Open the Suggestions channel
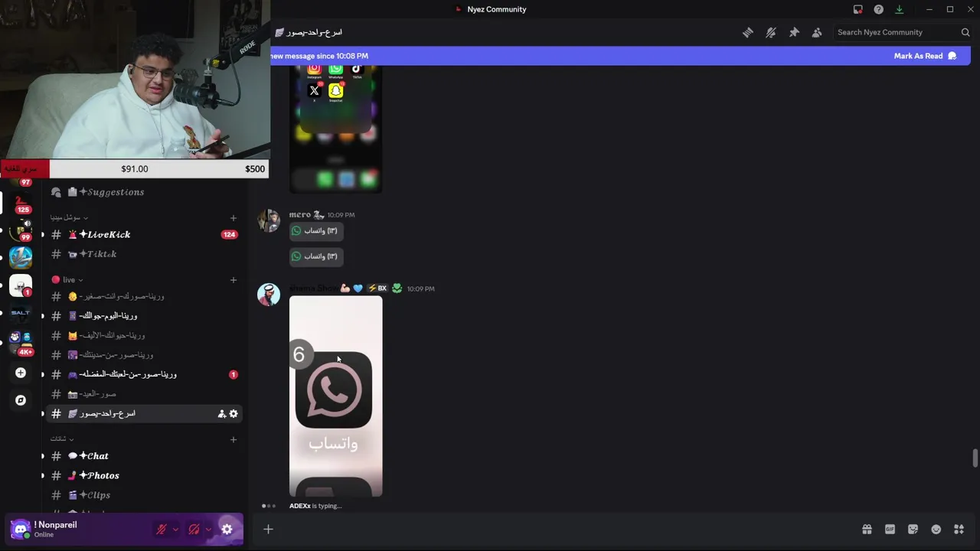 coord(144,192)
